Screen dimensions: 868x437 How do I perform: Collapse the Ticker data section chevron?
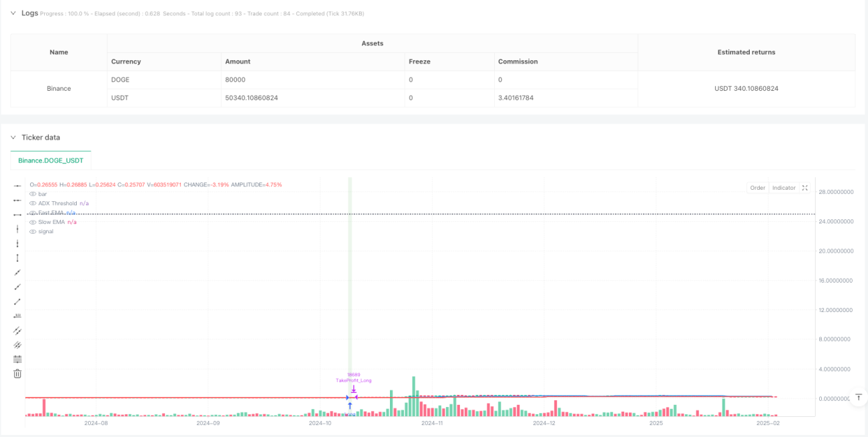point(13,137)
